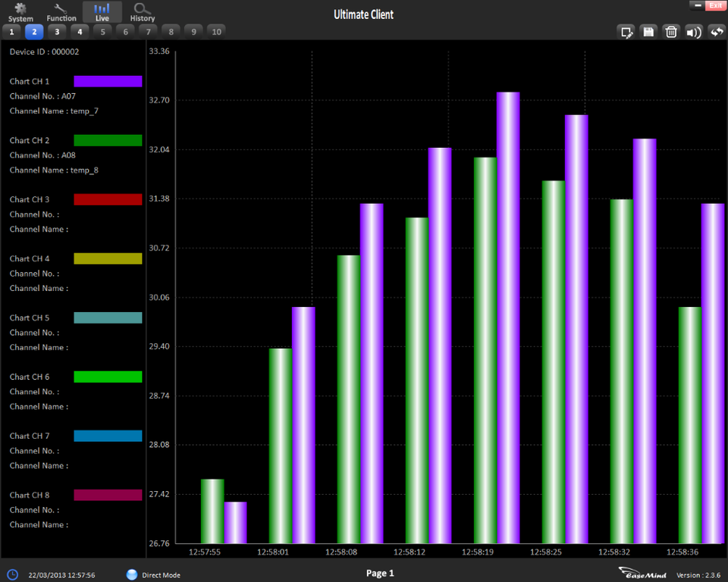728x582 pixels.
Task: Select device tab 1
Action: coord(11,32)
